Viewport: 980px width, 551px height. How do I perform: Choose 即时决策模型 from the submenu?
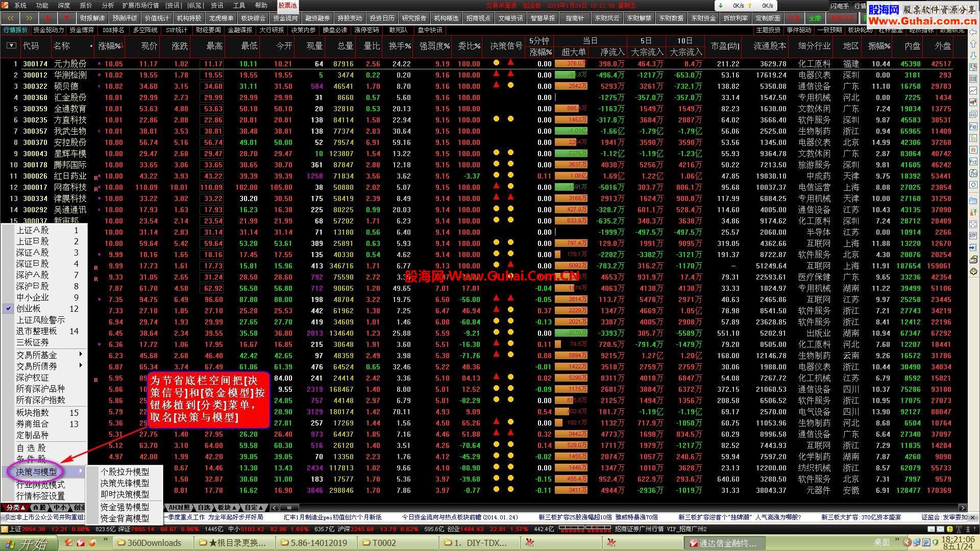tap(125, 494)
